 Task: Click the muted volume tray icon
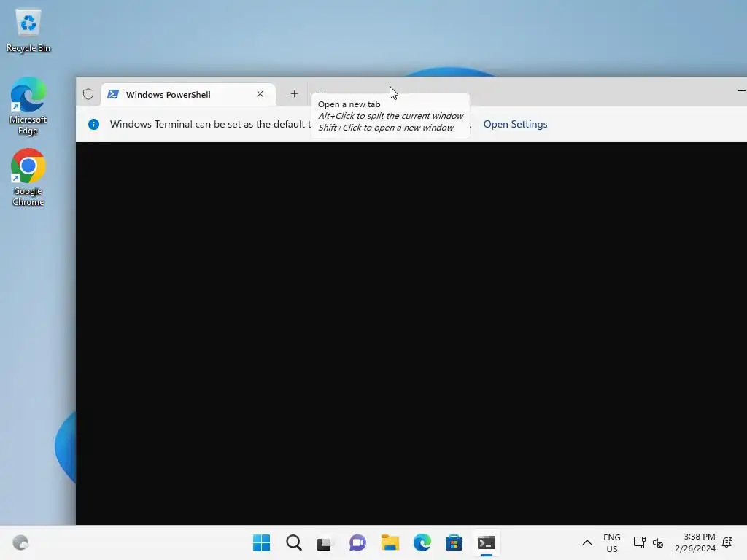pos(658,542)
